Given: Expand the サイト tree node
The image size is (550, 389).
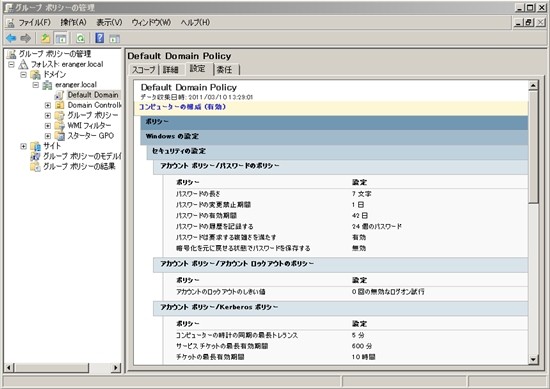Looking at the screenshot, I should click(24, 146).
